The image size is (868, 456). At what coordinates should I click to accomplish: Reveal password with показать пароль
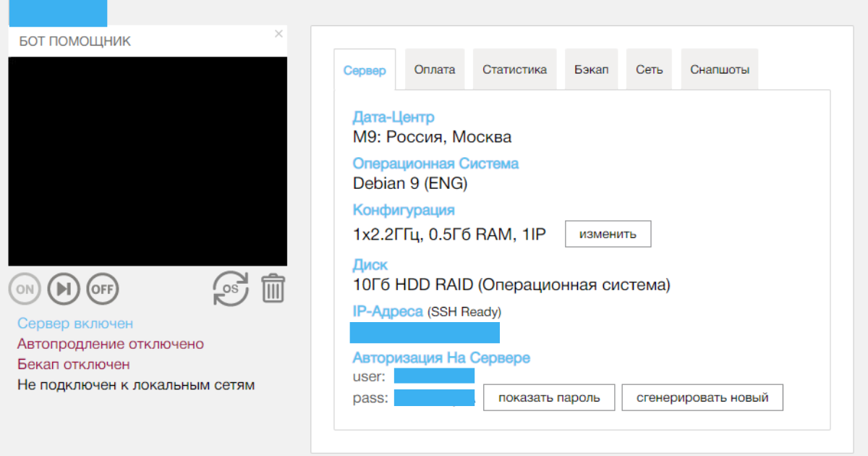click(x=548, y=397)
